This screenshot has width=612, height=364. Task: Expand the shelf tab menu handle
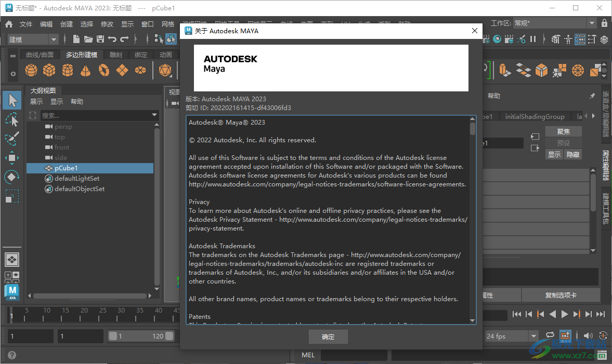coord(13,56)
